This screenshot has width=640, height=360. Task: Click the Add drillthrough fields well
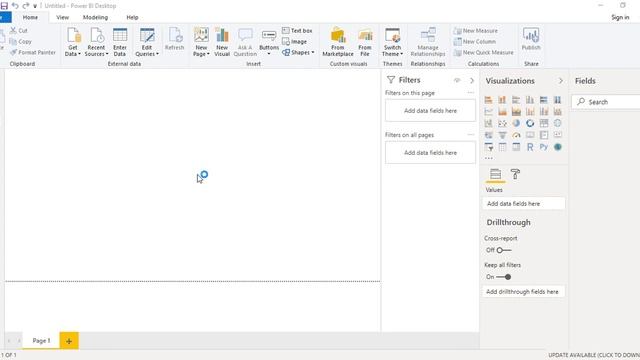pos(524,292)
